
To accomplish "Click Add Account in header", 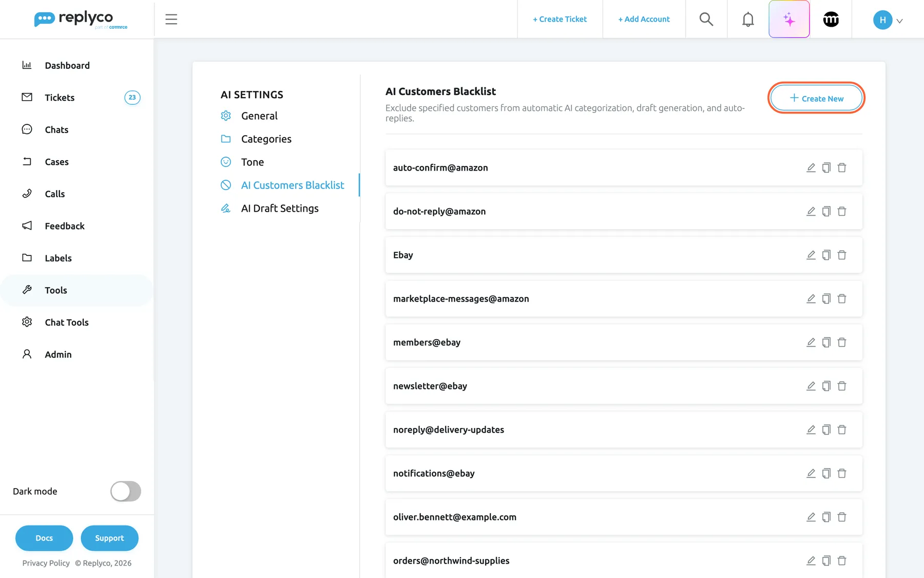I will tap(644, 19).
